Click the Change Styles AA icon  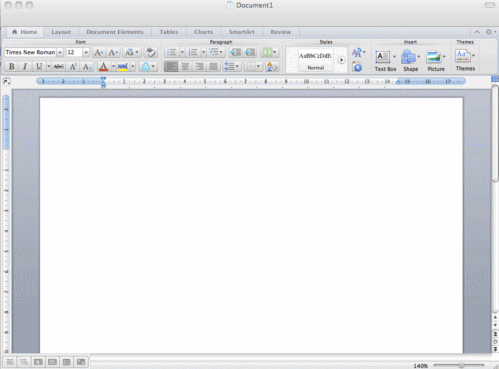(x=358, y=52)
